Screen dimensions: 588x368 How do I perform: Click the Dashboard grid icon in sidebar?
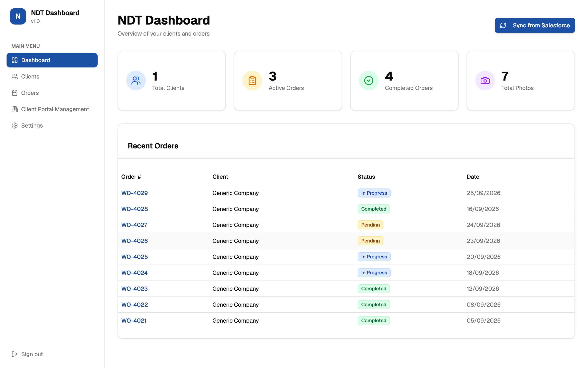click(14, 60)
